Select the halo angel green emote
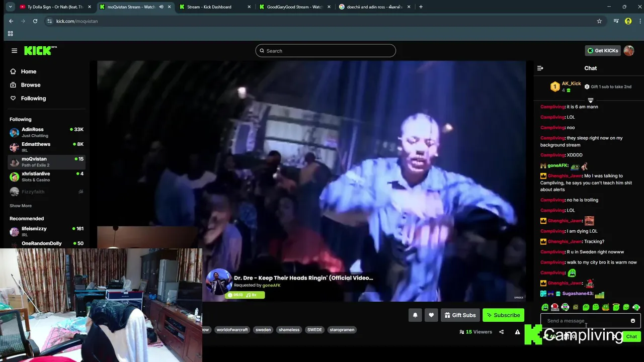The image size is (644, 362). point(616,307)
